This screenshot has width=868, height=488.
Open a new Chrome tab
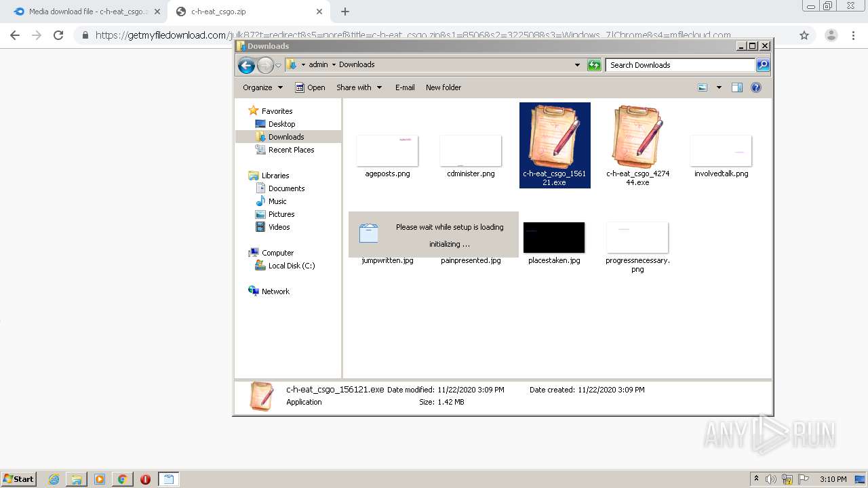(345, 12)
